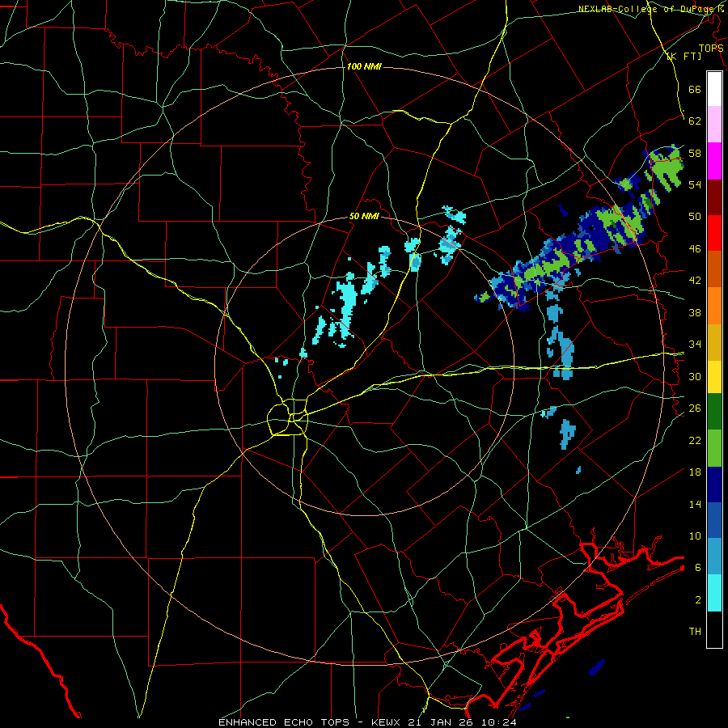Click the legend value 38
Screen dimensions: 728x728
[695, 312]
